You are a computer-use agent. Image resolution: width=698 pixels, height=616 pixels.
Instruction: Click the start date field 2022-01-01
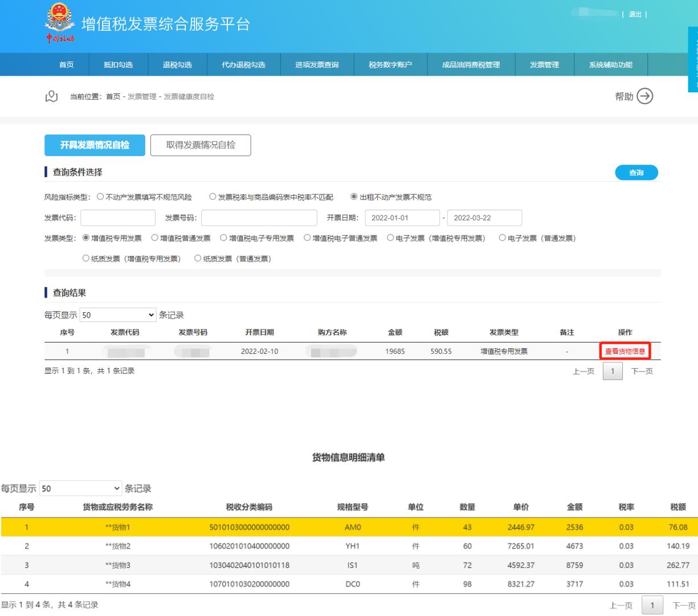tap(402, 218)
